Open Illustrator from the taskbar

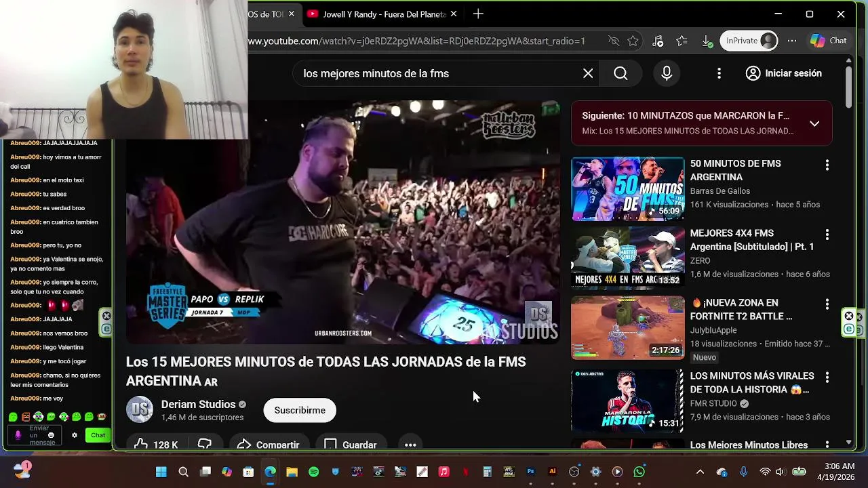click(552, 472)
